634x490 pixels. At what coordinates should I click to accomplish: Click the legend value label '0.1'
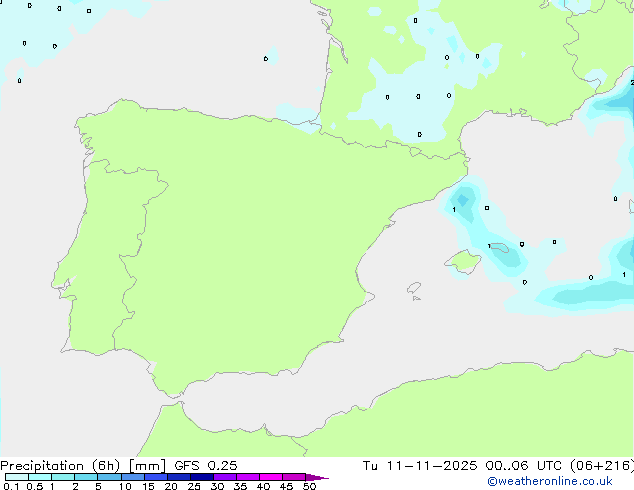pyautogui.click(x=11, y=486)
